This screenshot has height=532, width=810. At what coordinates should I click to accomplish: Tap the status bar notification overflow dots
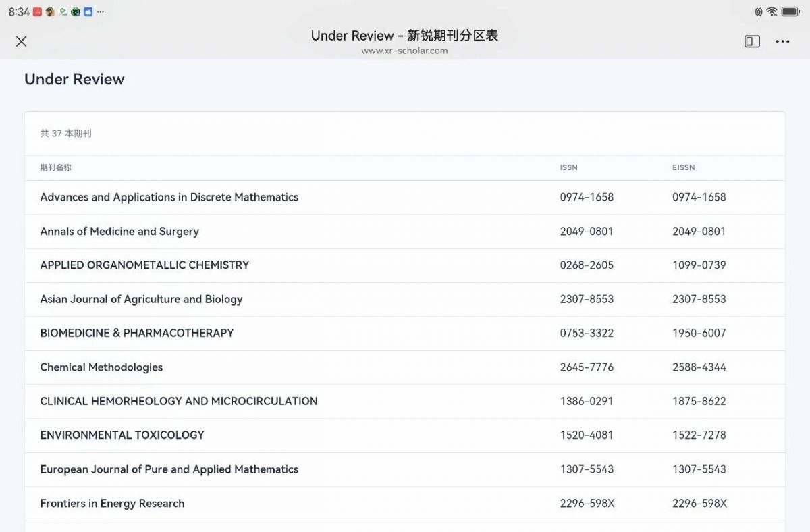pos(101,12)
